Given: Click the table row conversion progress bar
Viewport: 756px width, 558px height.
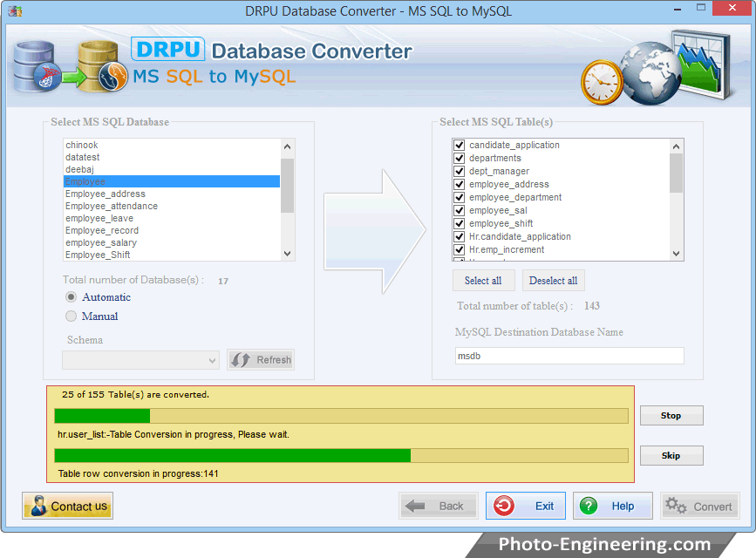Looking at the screenshot, I should [341, 455].
